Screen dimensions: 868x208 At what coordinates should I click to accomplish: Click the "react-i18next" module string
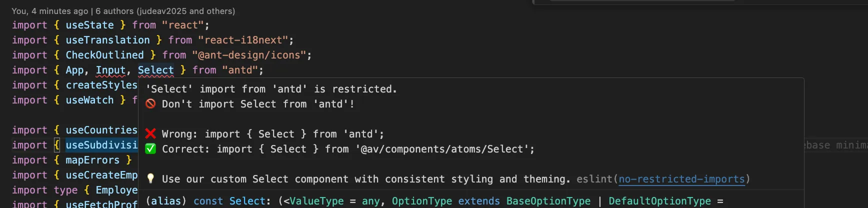tap(243, 40)
